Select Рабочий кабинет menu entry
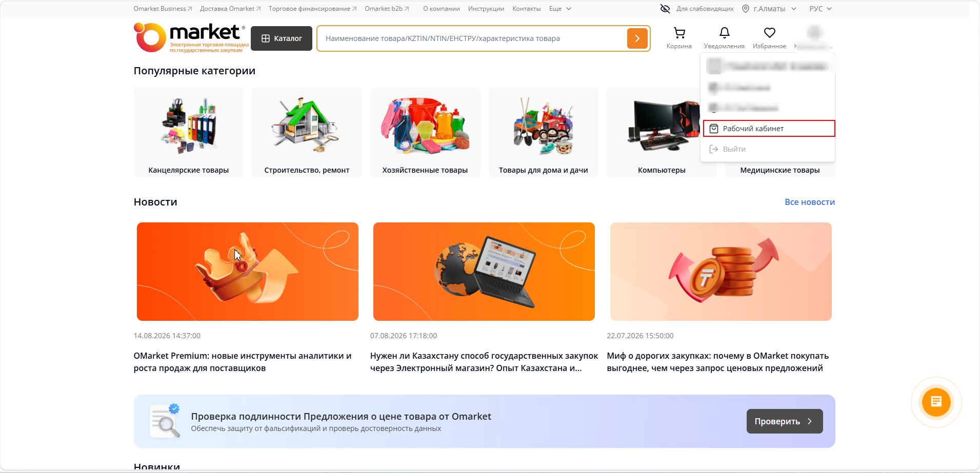The image size is (980, 473). tap(769, 129)
